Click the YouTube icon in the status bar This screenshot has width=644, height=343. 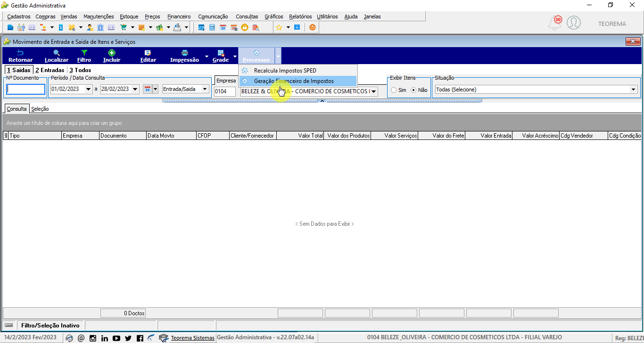click(x=116, y=338)
